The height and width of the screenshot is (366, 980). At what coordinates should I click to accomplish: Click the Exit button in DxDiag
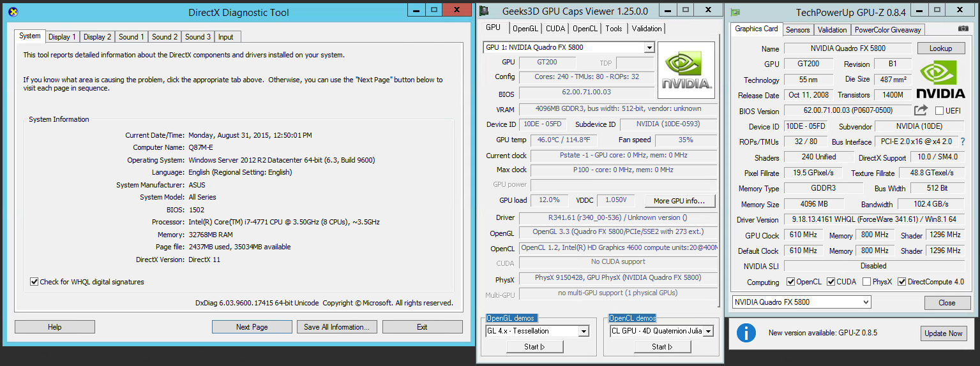(422, 327)
